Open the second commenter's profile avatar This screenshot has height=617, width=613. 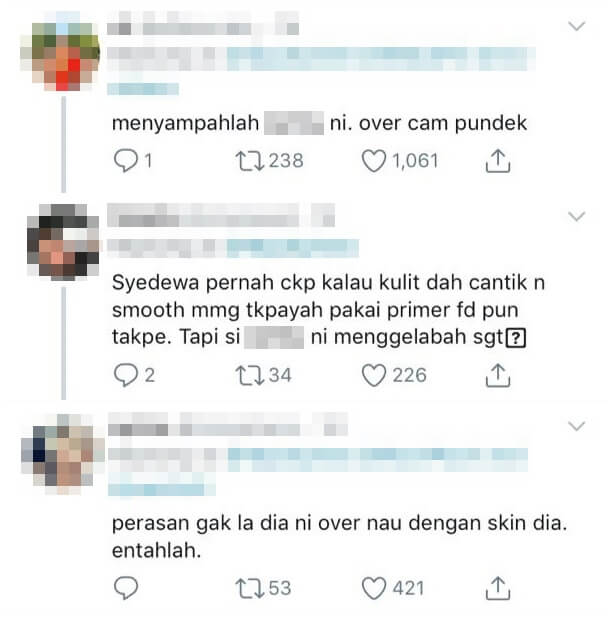(63, 241)
